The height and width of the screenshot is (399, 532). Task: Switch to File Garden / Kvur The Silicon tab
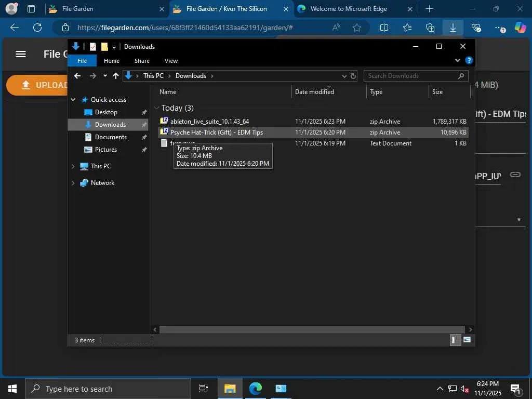(231, 9)
